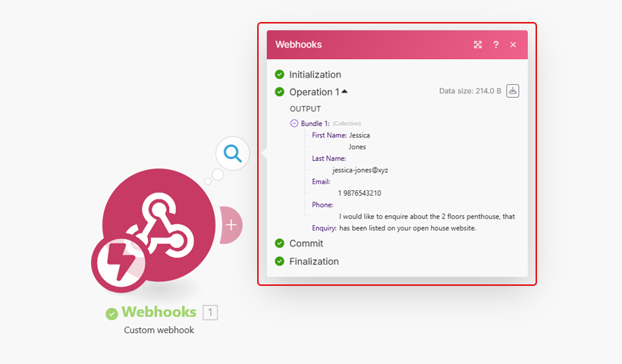The height and width of the screenshot is (364, 622).
Task: Click the green Webhooks module name
Action: 159,312
